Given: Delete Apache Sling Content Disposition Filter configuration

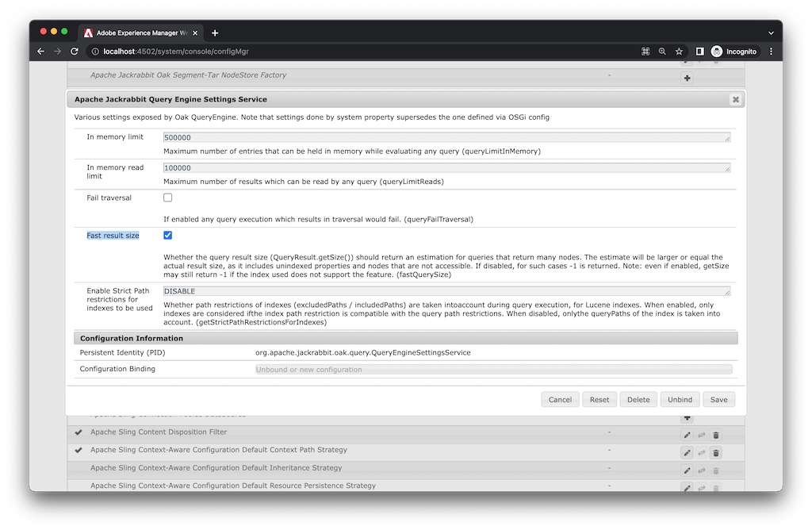Looking at the screenshot, I should (x=716, y=436).
